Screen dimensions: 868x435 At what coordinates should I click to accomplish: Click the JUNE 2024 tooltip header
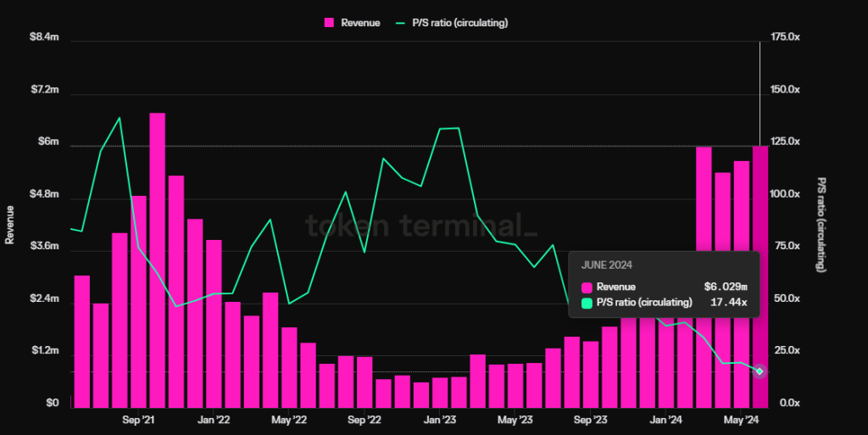pyautogui.click(x=607, y=265)
